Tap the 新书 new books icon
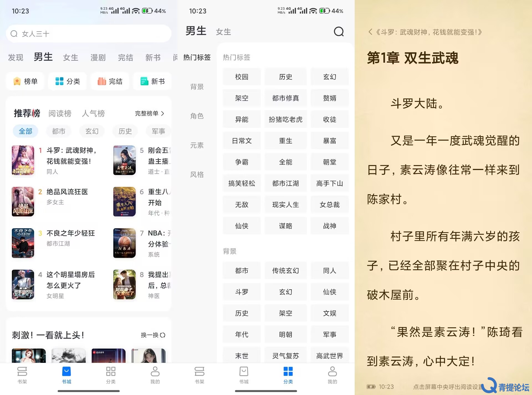Viewport: 532px width, 395px height. pos(152,81)
